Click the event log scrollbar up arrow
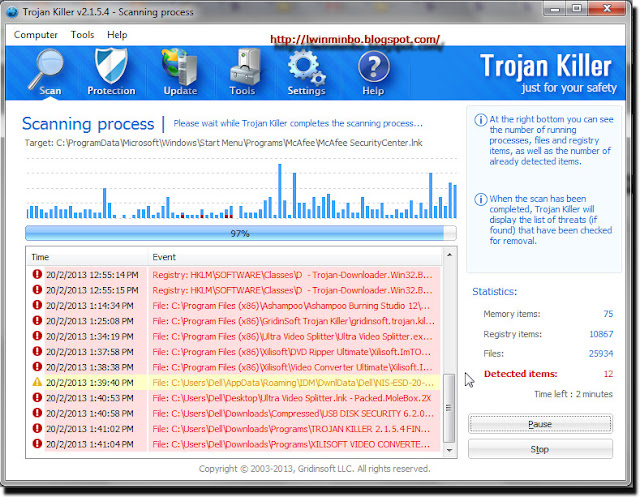Viewport: 640px width, 497px height. [x=449, y=255]
